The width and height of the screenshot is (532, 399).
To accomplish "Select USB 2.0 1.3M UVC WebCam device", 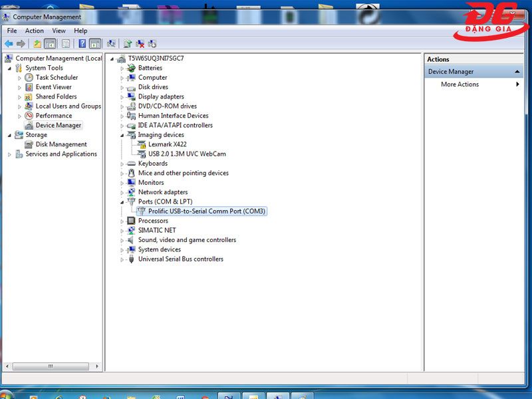I will [187, 154].
